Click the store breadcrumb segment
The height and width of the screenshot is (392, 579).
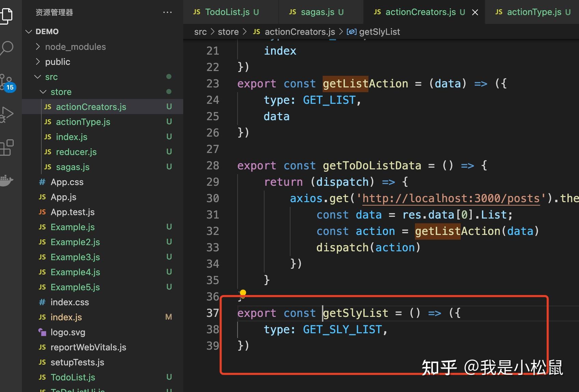[228, 32]
